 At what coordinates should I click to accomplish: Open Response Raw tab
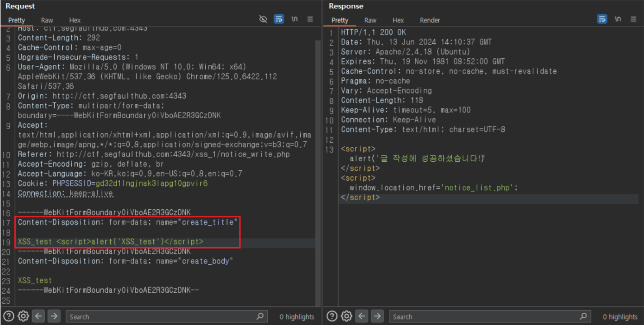point(370,20)
